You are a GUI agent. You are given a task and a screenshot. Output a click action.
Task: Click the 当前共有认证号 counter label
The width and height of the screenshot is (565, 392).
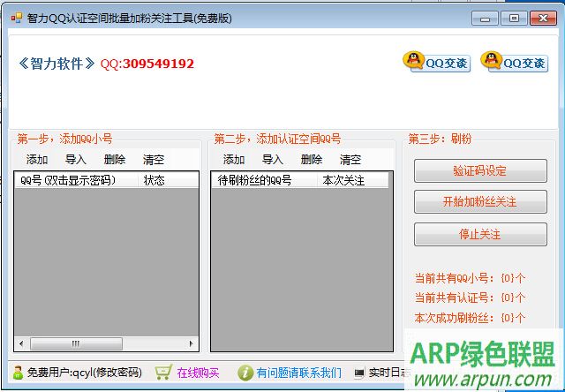click(470, 298)
